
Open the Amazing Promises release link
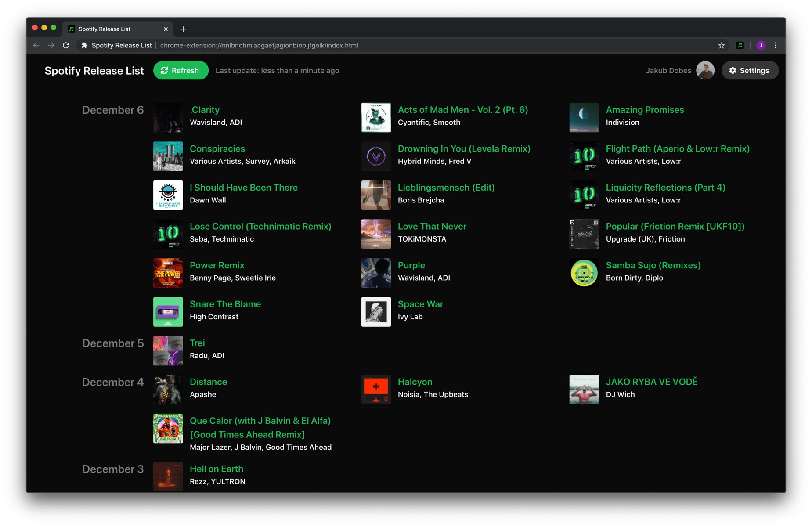click(x=645, y=110)
